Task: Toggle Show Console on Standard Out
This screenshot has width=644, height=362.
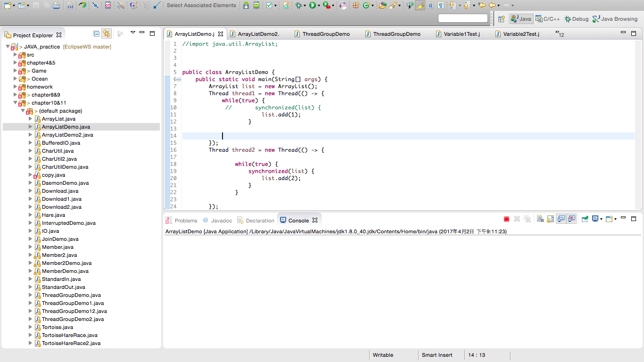Action: 561,219
